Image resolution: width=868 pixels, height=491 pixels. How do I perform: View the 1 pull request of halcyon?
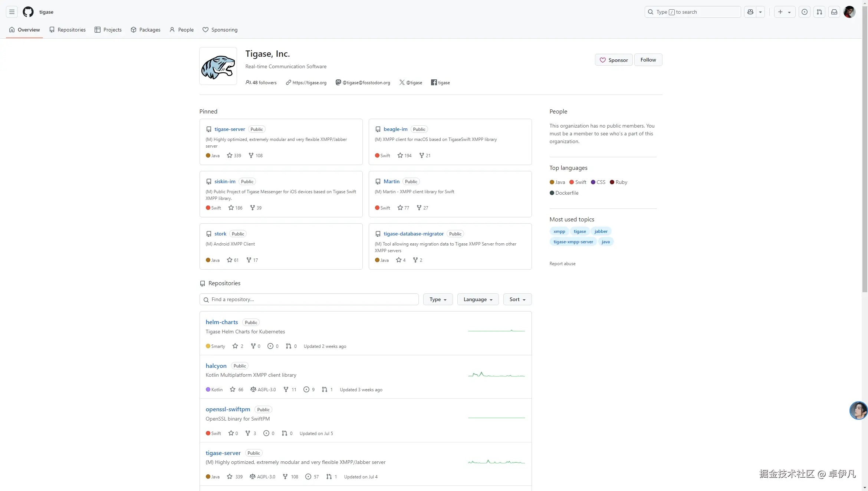327,389
